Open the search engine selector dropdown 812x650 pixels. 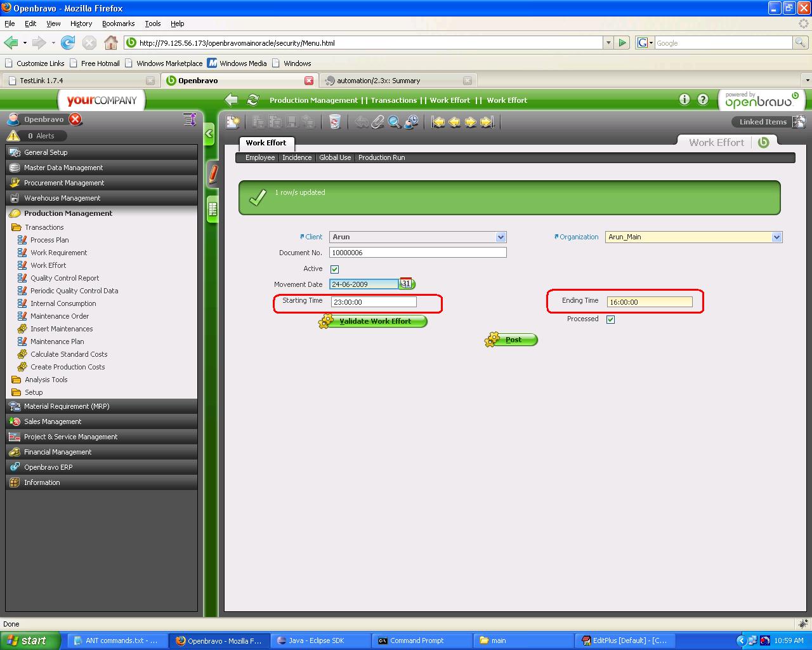pos(645,43)
